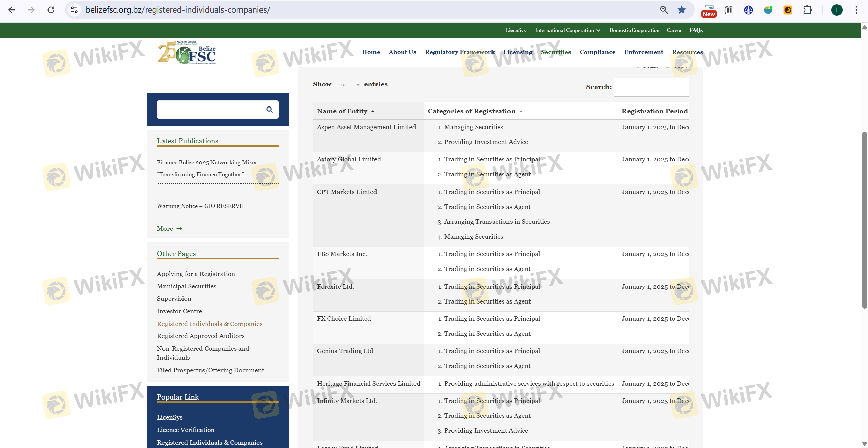Image resolution: width=868 pixels, height=448 pixels.
Task: Sort by Categories of Registration column
Action: click(x=475, y=111)
